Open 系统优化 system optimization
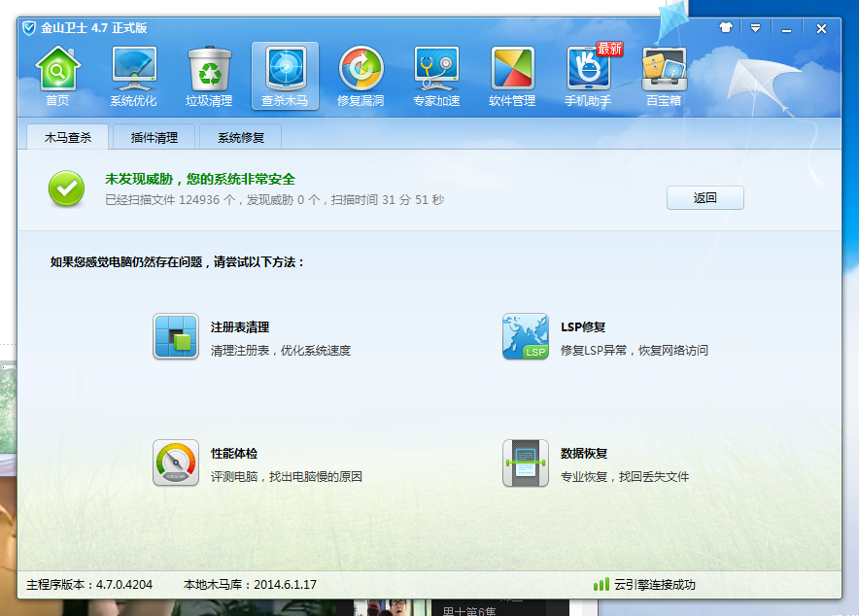Viewport: 859px width, 616px height. (x=134, y=76)
